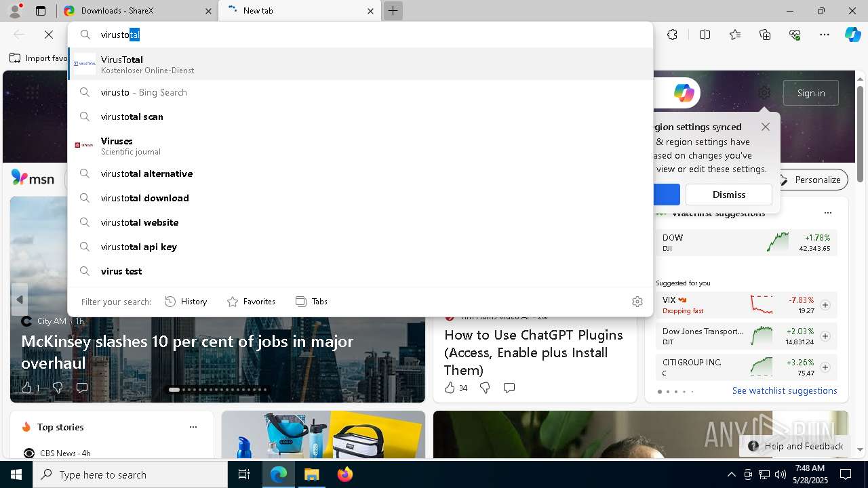Filter search by History

[x=186, y=302]
